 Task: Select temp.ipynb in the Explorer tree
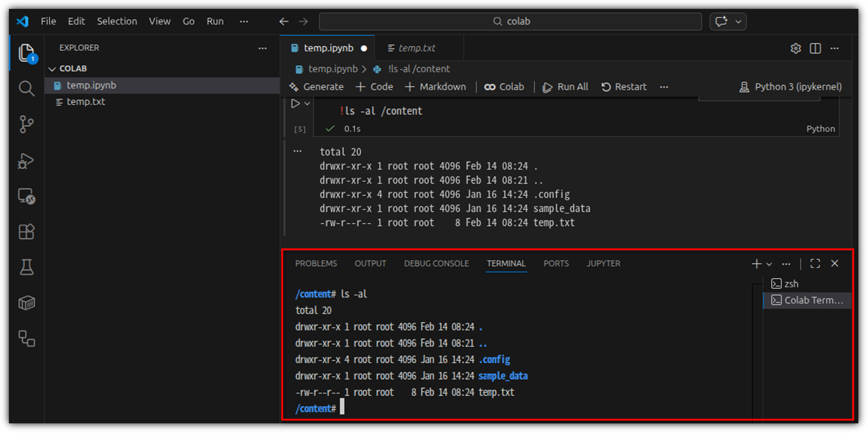click(x=162, y=85)
